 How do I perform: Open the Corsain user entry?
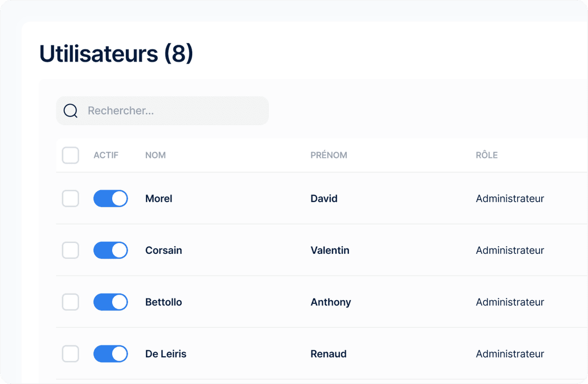point(163,251)
